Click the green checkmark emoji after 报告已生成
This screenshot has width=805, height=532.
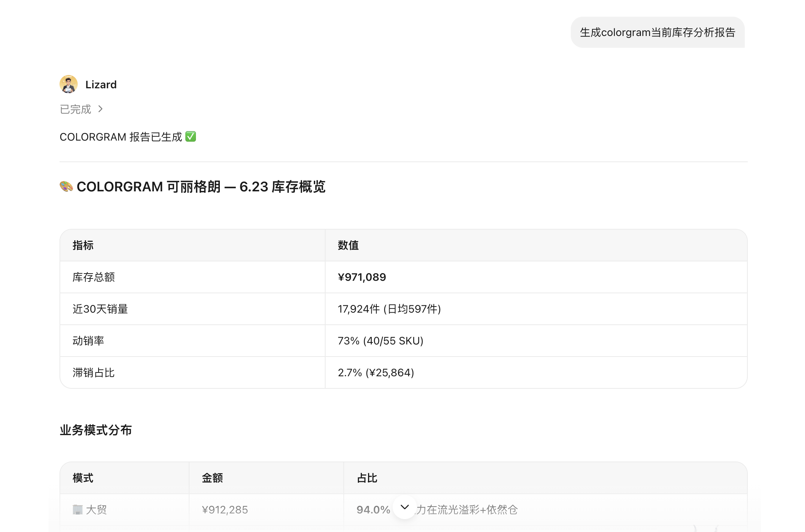tap(191, 136)
